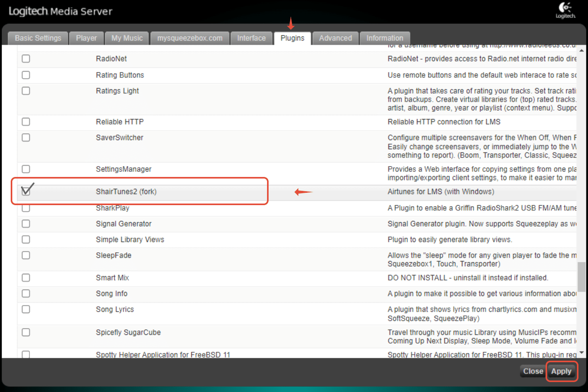Click the Apply button

[x=561, y=371]
